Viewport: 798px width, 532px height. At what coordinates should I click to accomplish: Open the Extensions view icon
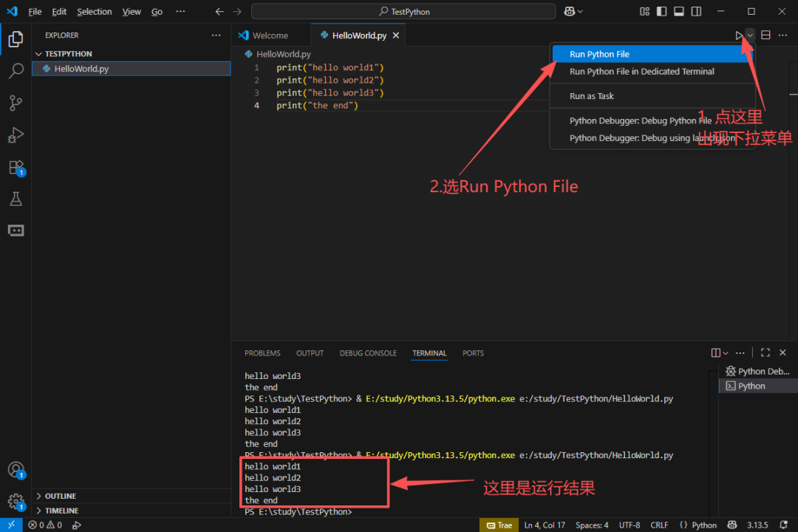pos(16,168)
